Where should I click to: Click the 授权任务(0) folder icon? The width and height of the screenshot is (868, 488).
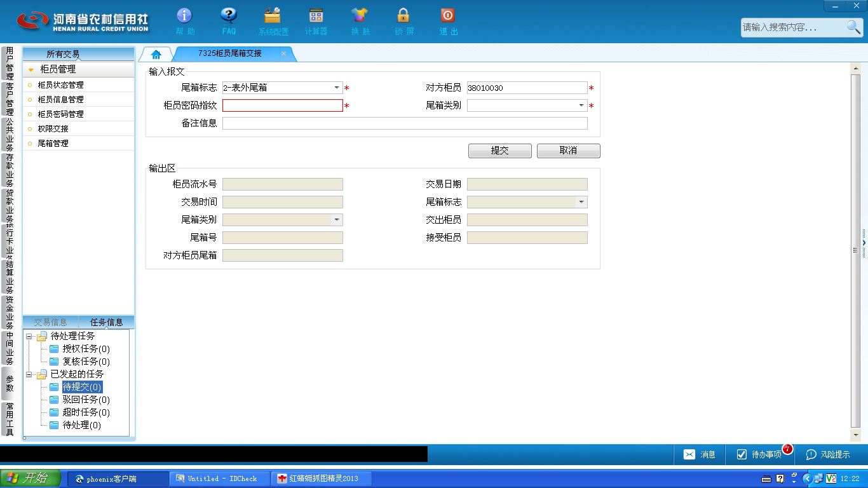pos(54,349)
